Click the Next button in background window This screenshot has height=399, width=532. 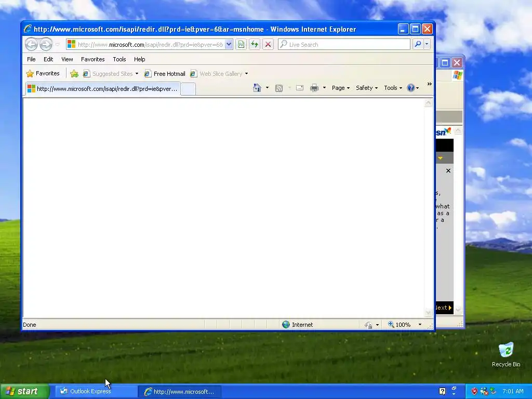pos(445,308)
